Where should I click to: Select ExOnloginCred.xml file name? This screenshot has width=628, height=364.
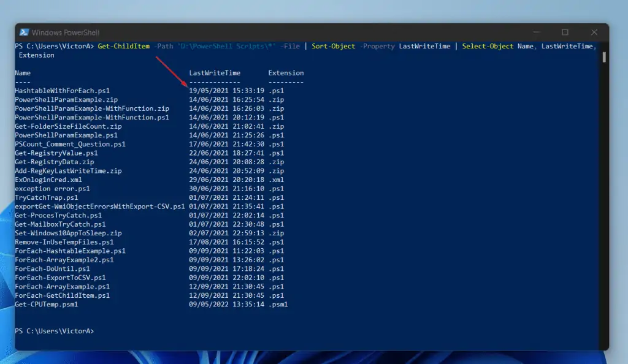pyautogui.click(x=48, y=180)
